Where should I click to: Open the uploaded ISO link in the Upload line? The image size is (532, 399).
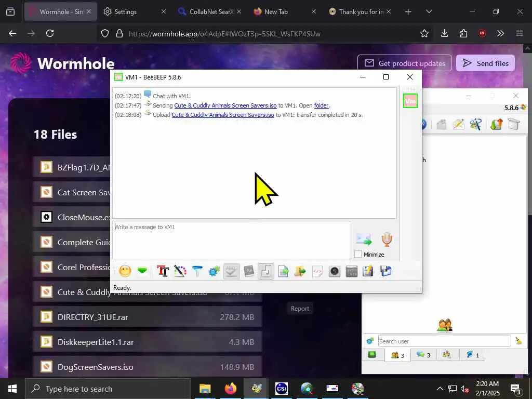tap(222, 115)
